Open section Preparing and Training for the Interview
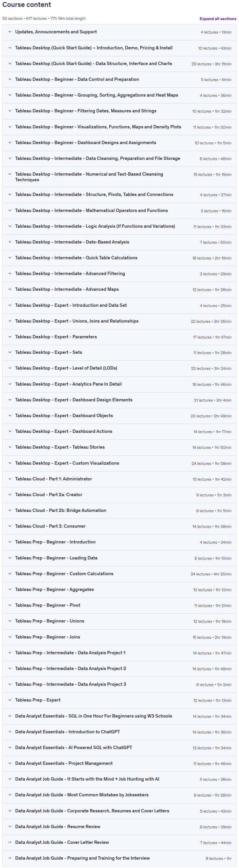Image resolution: width=239 pixels, height=868 pixels. pos(119,858)
